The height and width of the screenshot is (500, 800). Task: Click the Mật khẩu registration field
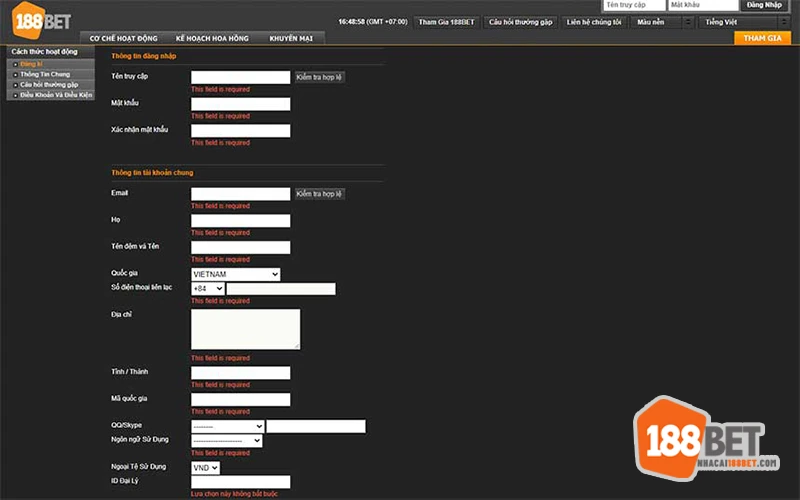coord(240,104)
